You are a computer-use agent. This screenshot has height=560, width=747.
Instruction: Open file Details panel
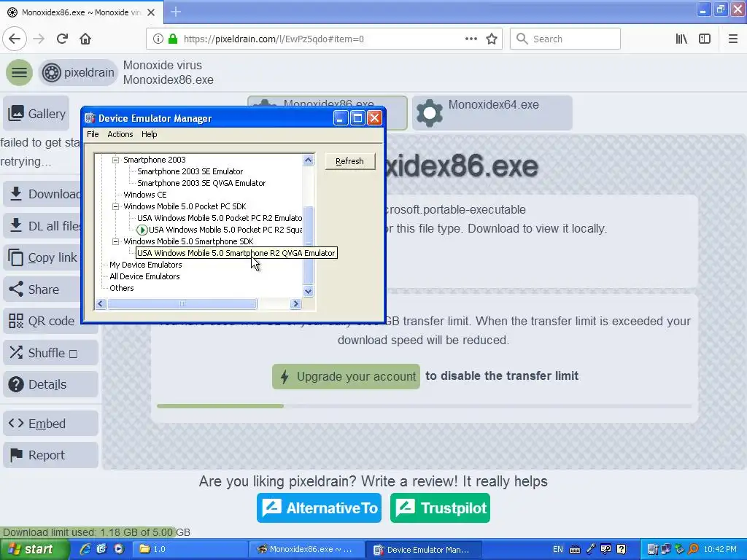tap(50, 384)
